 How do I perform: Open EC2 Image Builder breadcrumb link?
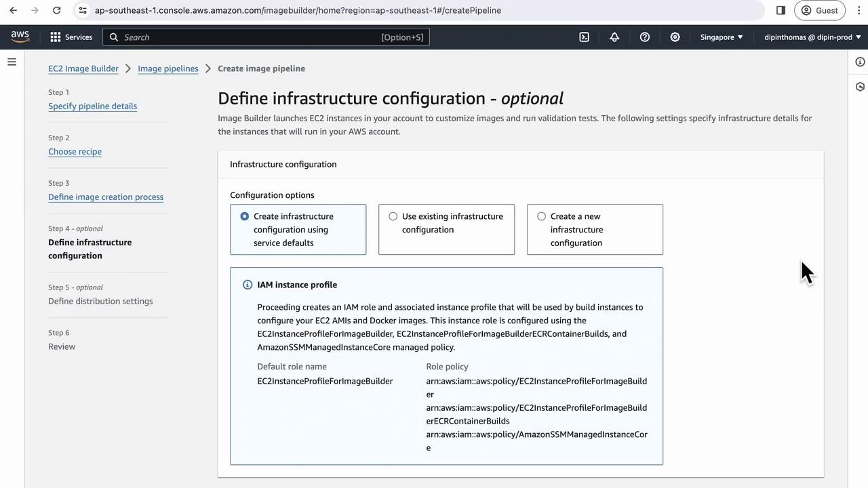point(83,68)
